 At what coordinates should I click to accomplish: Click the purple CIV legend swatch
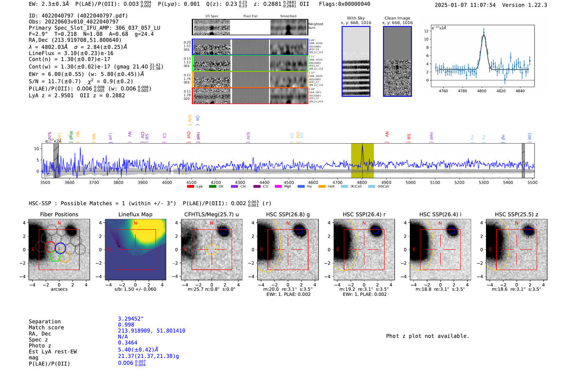point(235,186)
